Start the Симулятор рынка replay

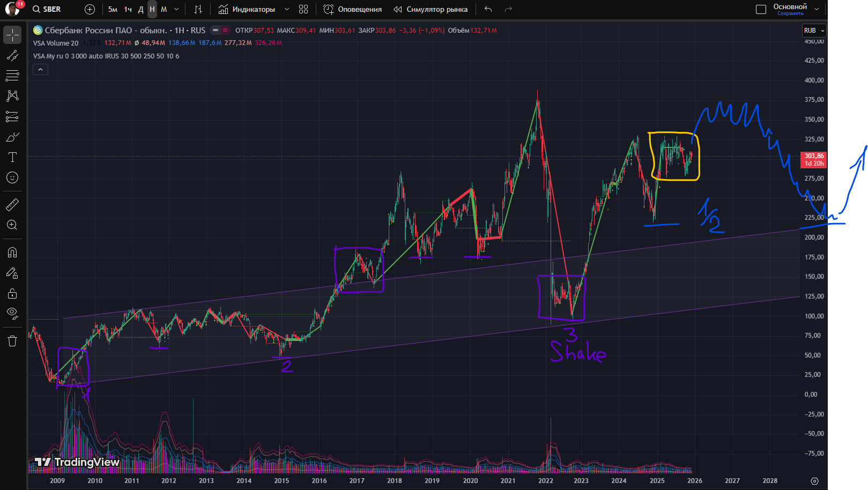pos(431,9)
